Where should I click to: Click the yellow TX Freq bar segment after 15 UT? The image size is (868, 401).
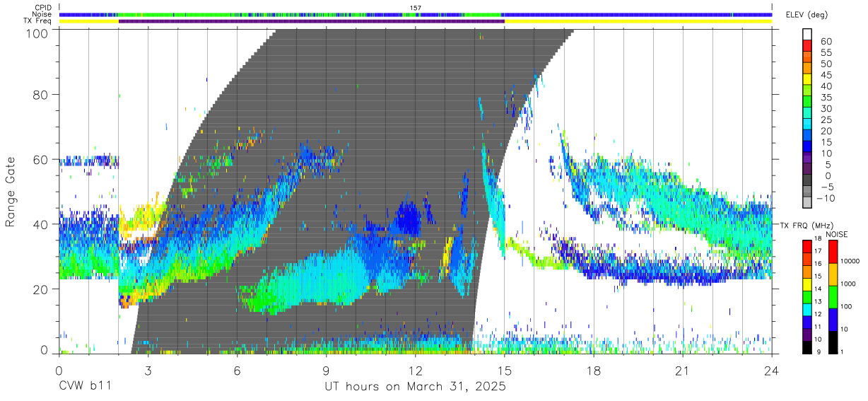638,21
